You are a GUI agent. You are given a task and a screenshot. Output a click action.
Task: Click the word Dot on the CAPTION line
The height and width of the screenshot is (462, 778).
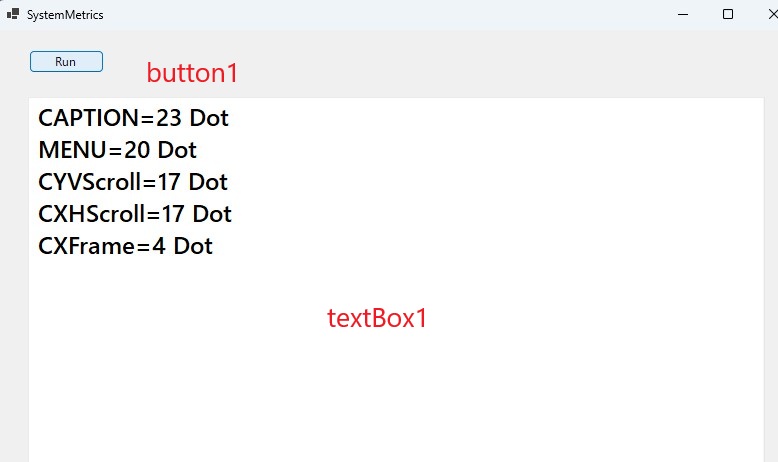(209, 118)
